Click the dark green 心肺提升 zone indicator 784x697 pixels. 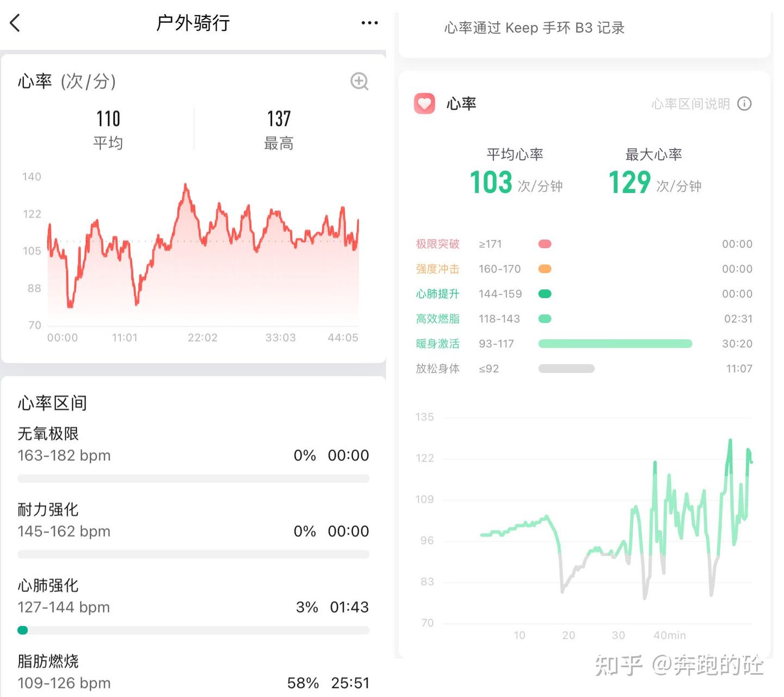point(544,294)
